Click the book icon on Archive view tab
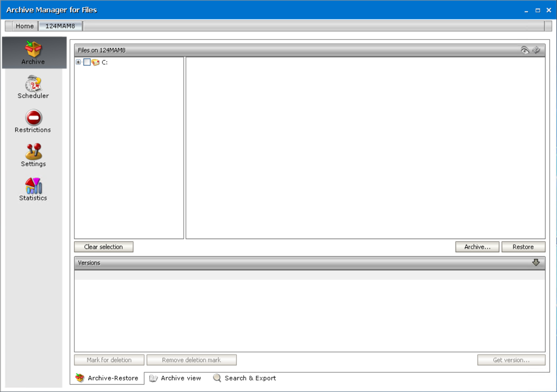The image size is (557, 392). pyautogui.click(x=153, y=378)
